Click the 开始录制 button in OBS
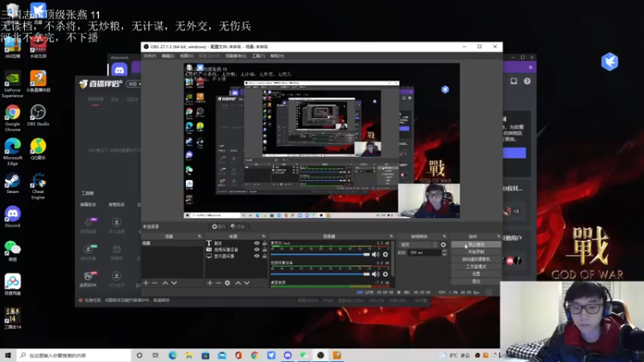This screenshot has height=362, width=644. [476, 252]
